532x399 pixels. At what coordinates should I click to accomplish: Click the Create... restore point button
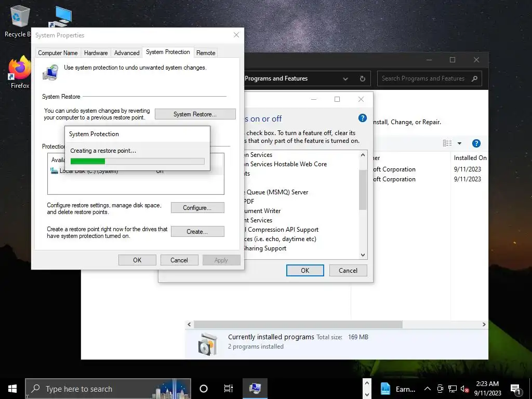pos(197,231)
